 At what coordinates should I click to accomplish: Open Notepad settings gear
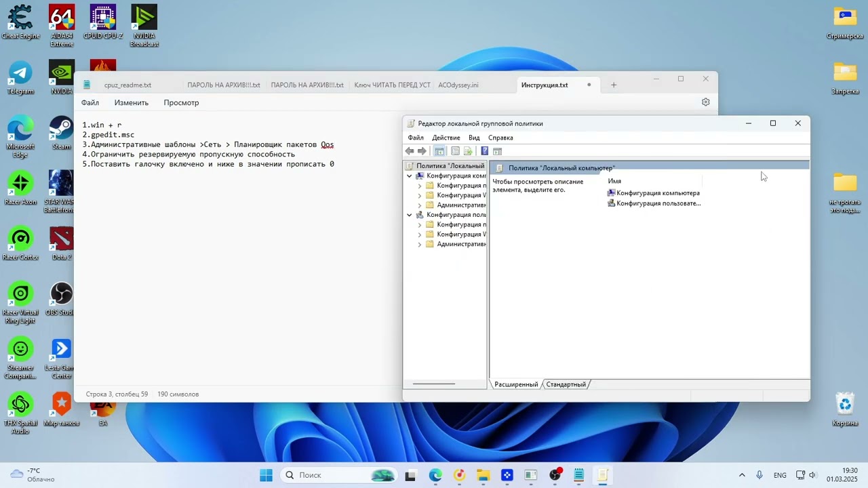coord(705,102)
